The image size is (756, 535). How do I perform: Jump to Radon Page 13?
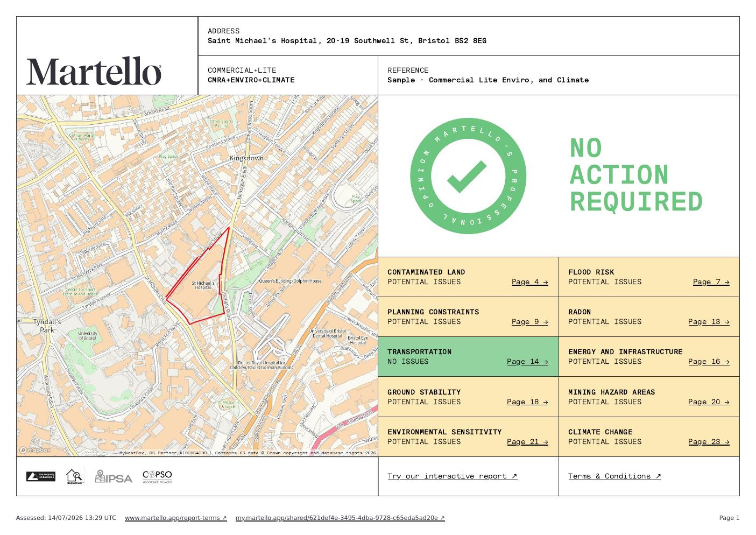(x=709, y=322)
